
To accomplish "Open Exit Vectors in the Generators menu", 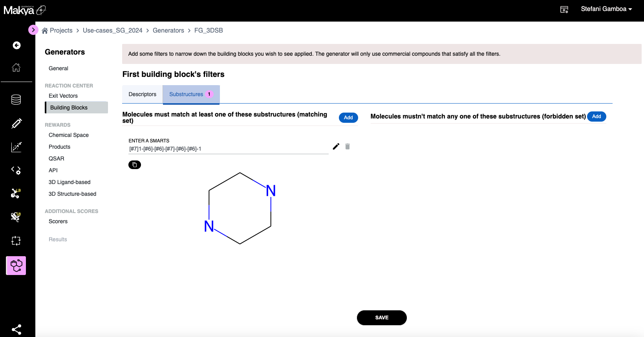I will coord(63,96).
